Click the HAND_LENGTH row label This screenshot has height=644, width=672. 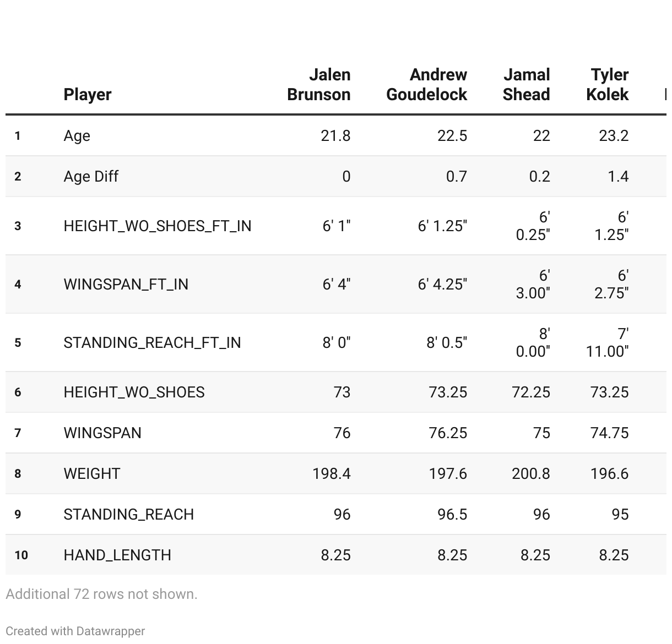117,555
